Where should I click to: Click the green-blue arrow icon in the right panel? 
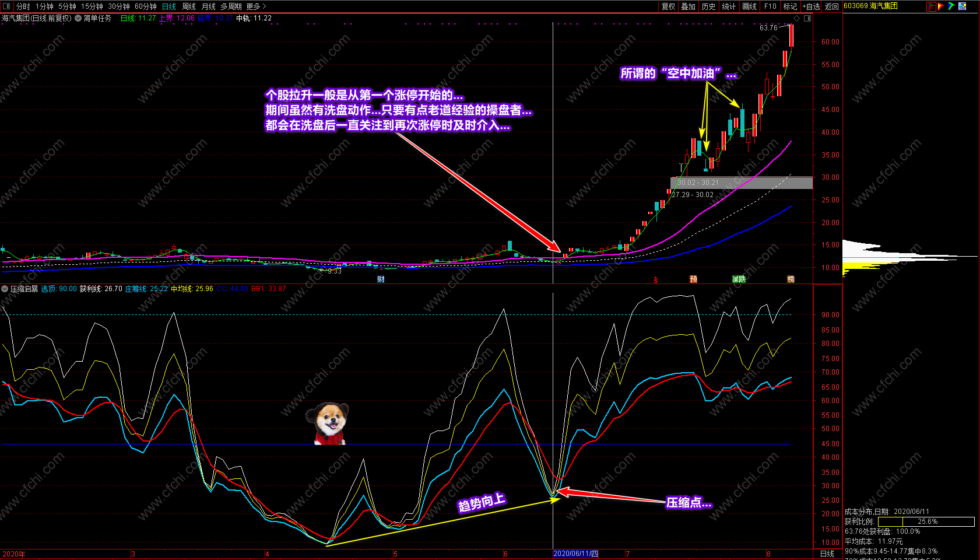tap(951, 6)
